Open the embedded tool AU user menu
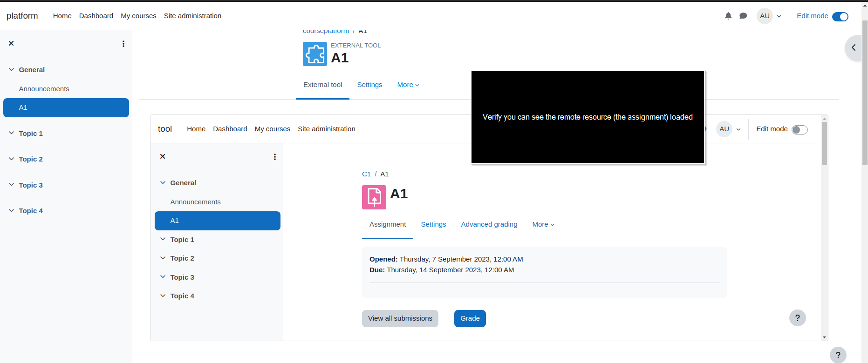The height and width of the screenshot is (363, 868). click(x=729, y=129)
